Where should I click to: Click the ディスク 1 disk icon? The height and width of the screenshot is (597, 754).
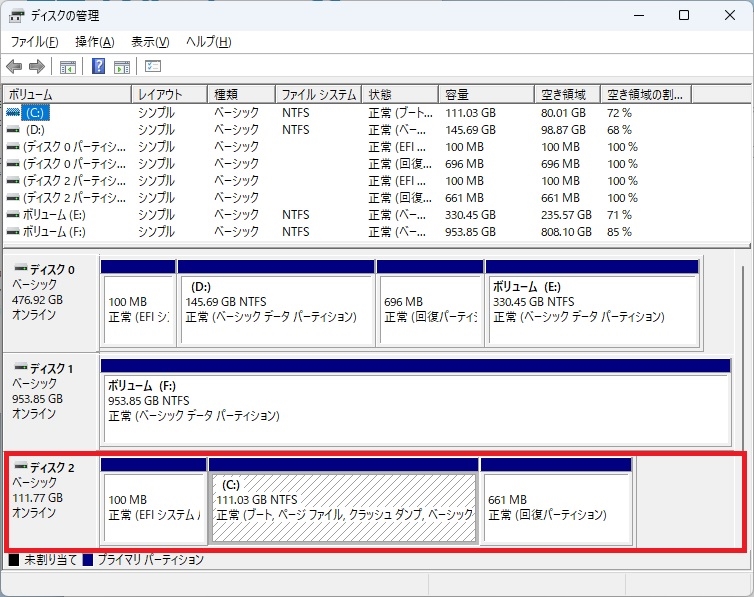coord(21,367)
